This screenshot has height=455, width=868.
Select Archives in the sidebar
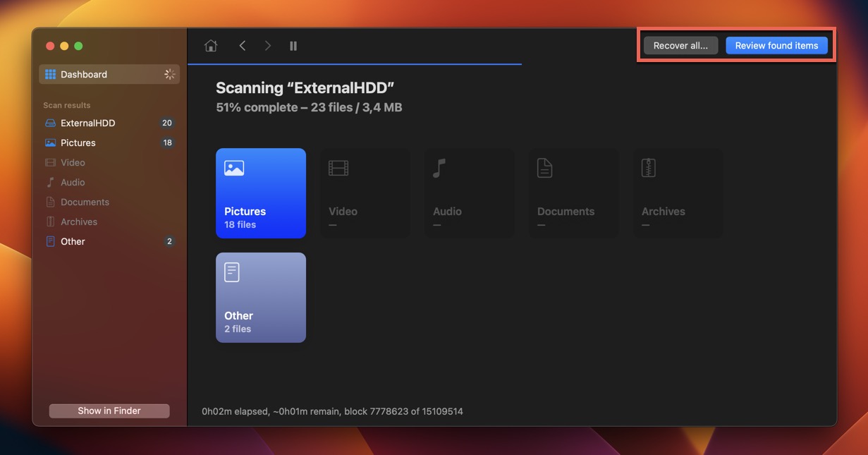(x=79, y=222)
